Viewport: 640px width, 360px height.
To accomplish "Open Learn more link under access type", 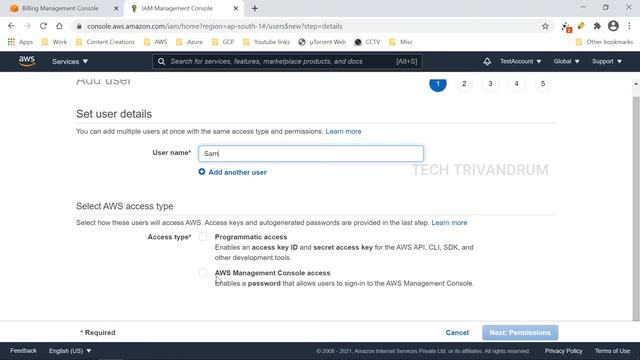I will tap(449, 222).
